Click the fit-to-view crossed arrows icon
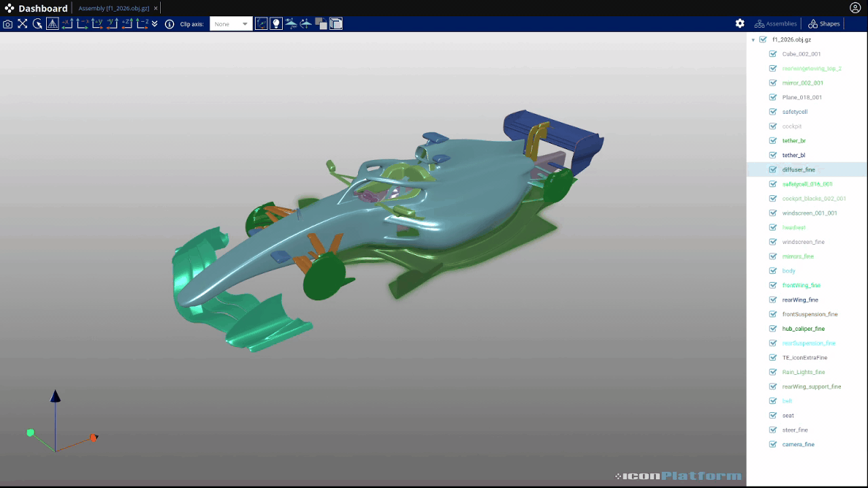Image resolution: width=868 pixels, height=488 pixels. point(22,24)
